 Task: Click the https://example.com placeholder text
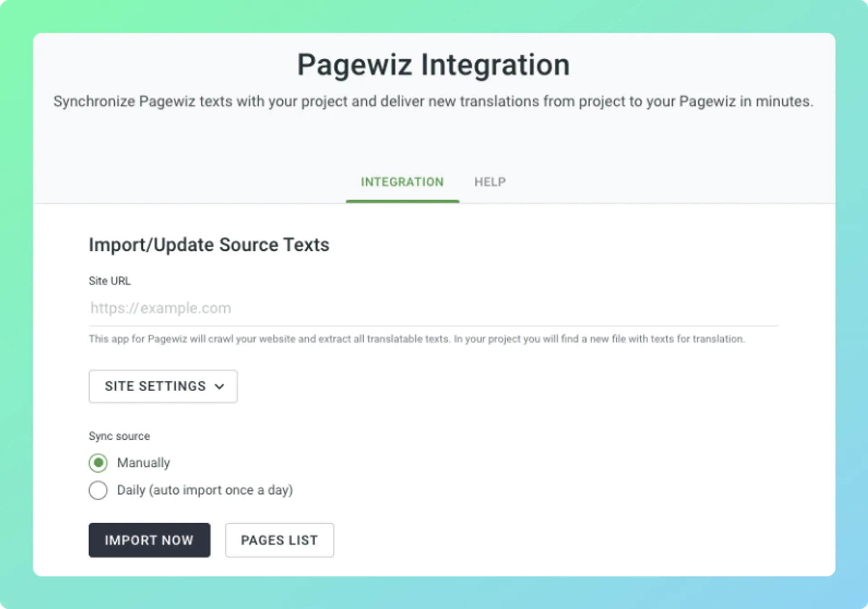[x=160, y=308]
